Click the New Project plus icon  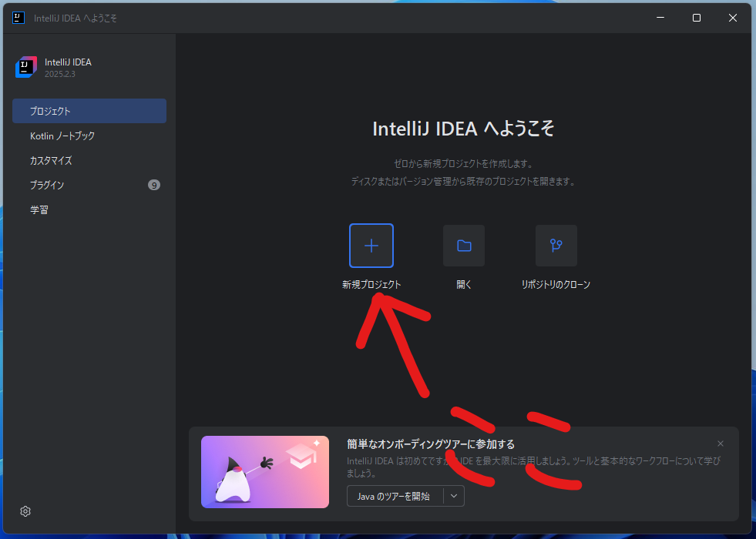pos(371,245)
